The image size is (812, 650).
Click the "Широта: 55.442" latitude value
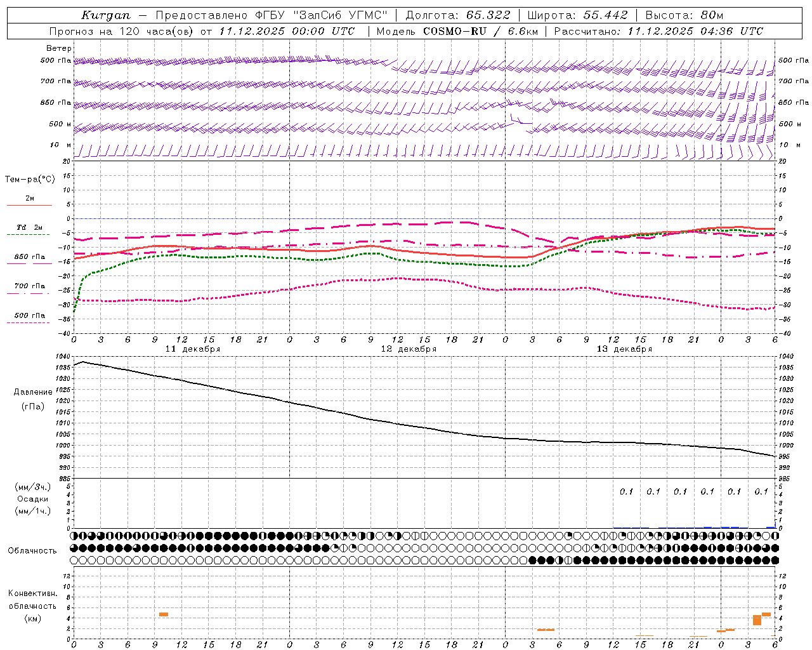578,15
